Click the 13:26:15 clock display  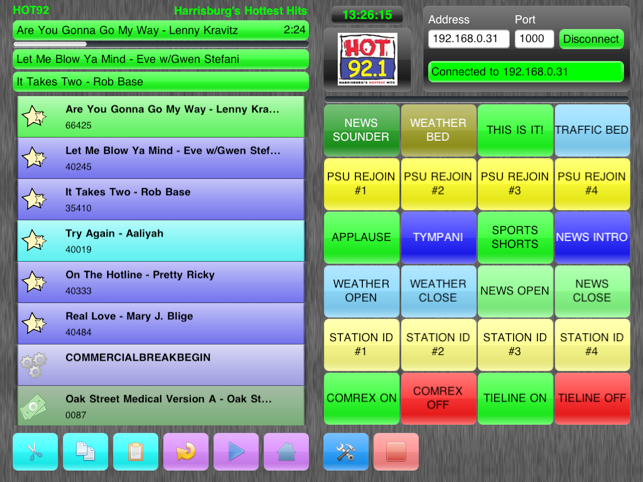click(367, 15)
